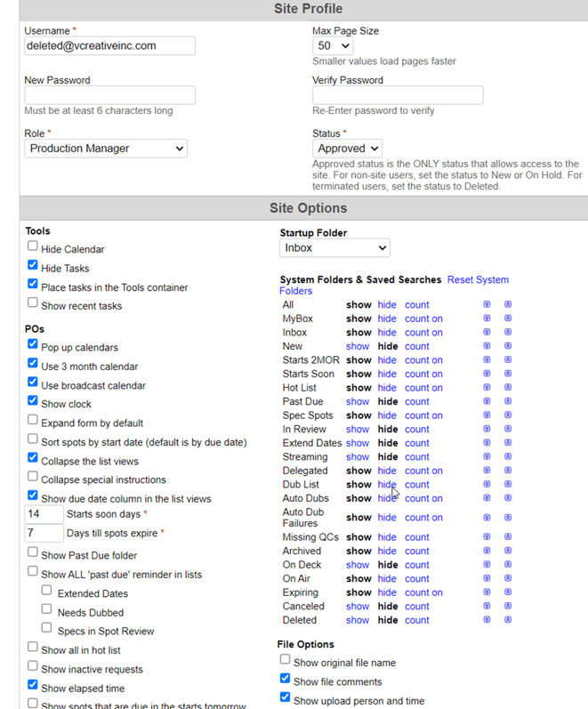Check Collapse special instructions

point(33,476)
